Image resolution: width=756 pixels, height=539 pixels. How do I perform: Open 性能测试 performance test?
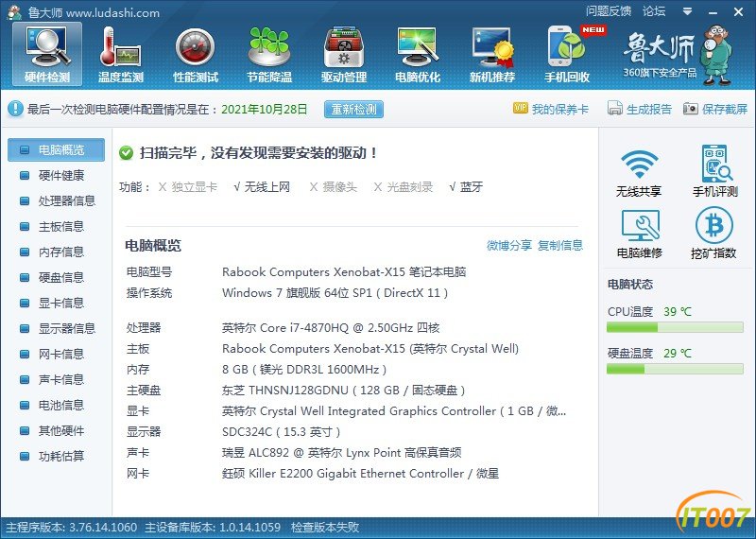(x=196, y=55)
